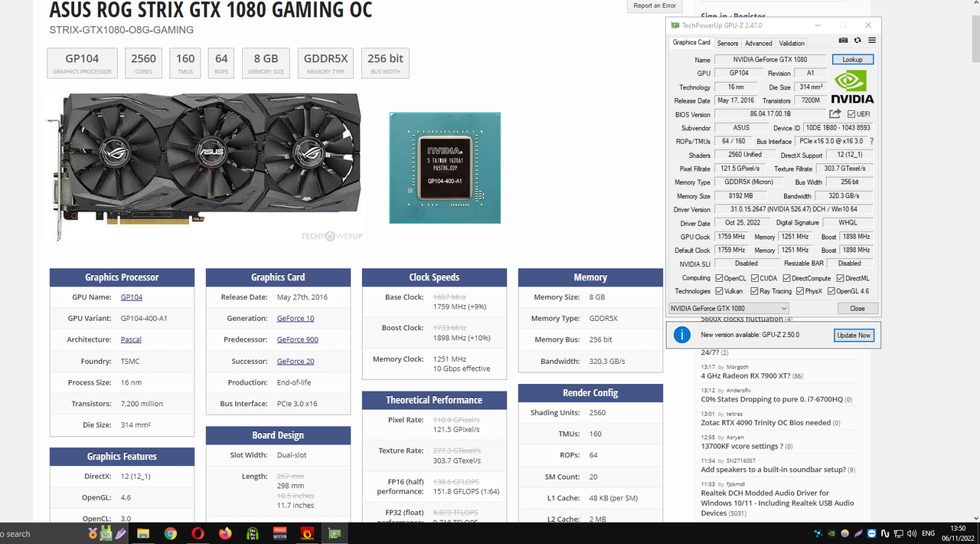
Task: Click the Driver Version field in GPU-Z
Action: [x=793, y=209]
